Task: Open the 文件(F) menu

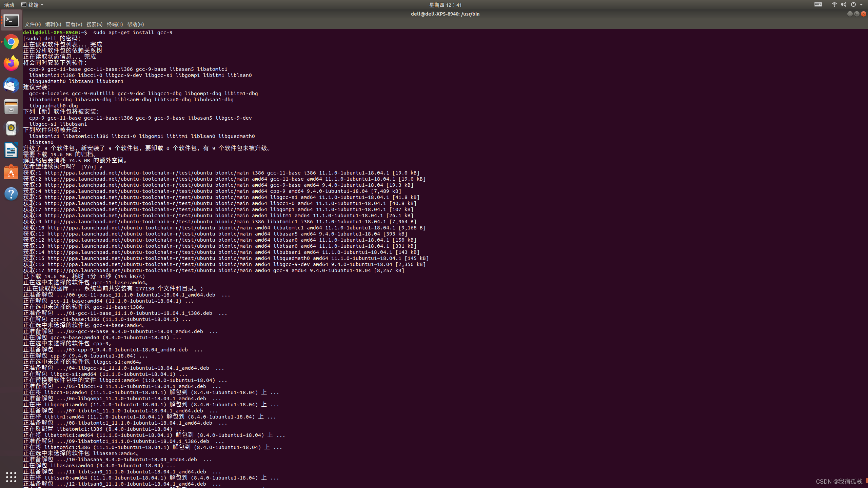Action: pyautogui.click(x=33, y=24)
